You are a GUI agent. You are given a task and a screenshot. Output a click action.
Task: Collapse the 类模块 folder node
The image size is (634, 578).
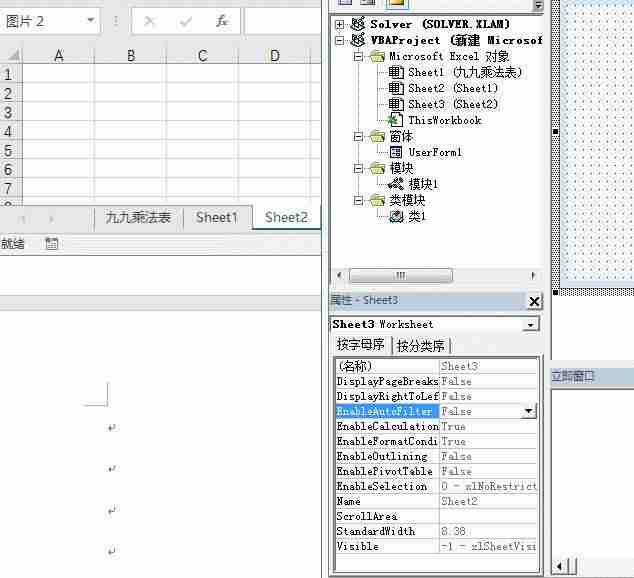click(x=358, y=200)
